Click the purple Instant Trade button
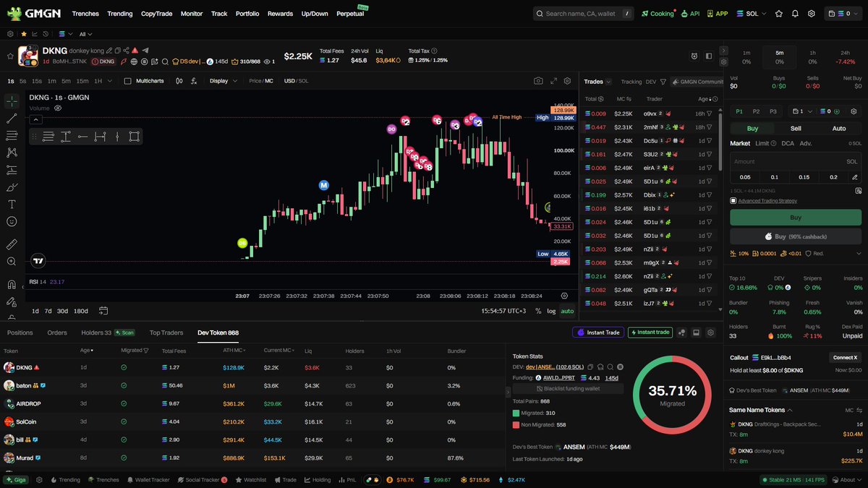 click(x=598, y=333)
